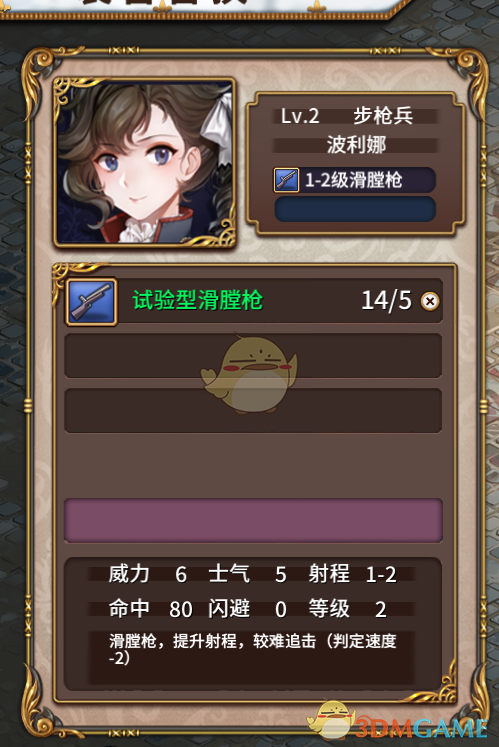Select the 试验型滑膛枪 weapon name
Viewport: 499px width, 747px height.
[x=198, y=301]
